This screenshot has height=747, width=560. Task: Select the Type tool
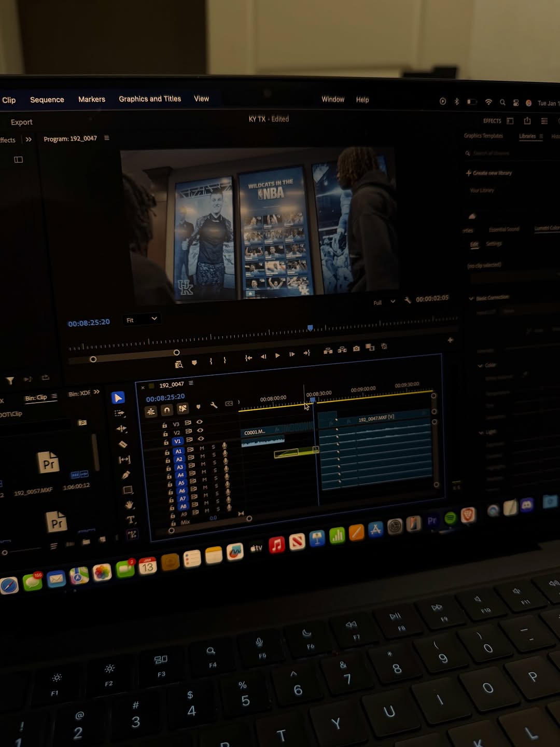click(131, 519)
